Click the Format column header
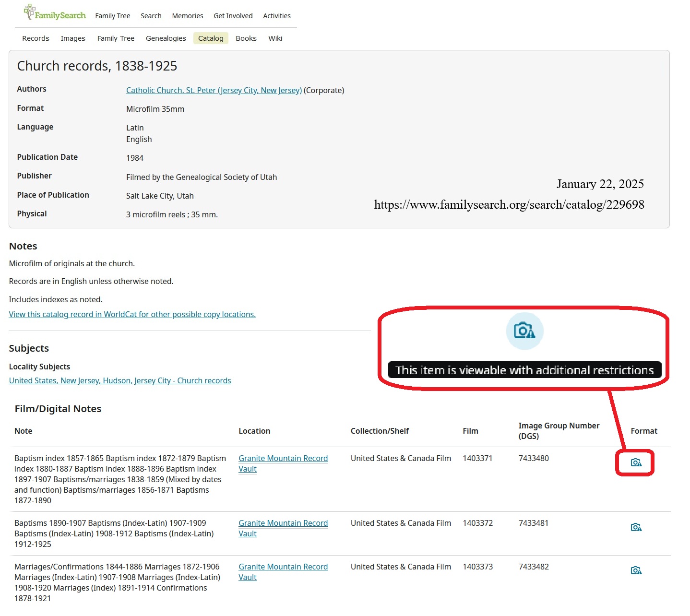This screenshot has height=616, width=690. 644,431
